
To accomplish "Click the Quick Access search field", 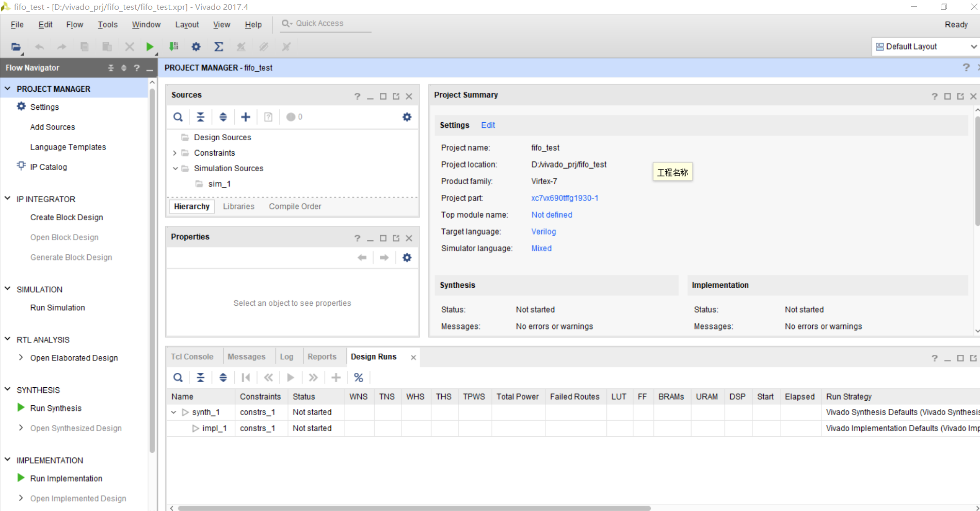I will tap(326, 24).
